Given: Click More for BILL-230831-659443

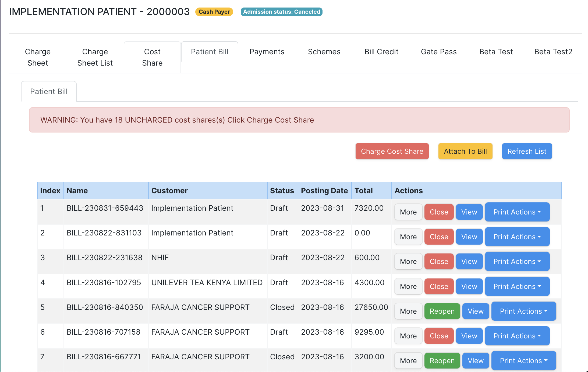Looking at the screenshot, I should (408, 212).
